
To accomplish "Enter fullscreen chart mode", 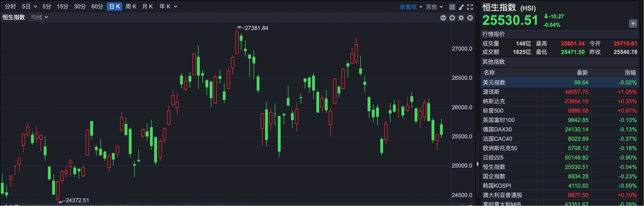I will (x=470, y=7).
